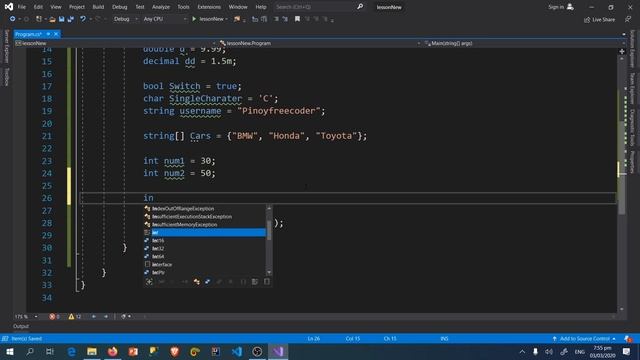Open the Toolbox side tab

pyautogui.click(x=6, y=77)
